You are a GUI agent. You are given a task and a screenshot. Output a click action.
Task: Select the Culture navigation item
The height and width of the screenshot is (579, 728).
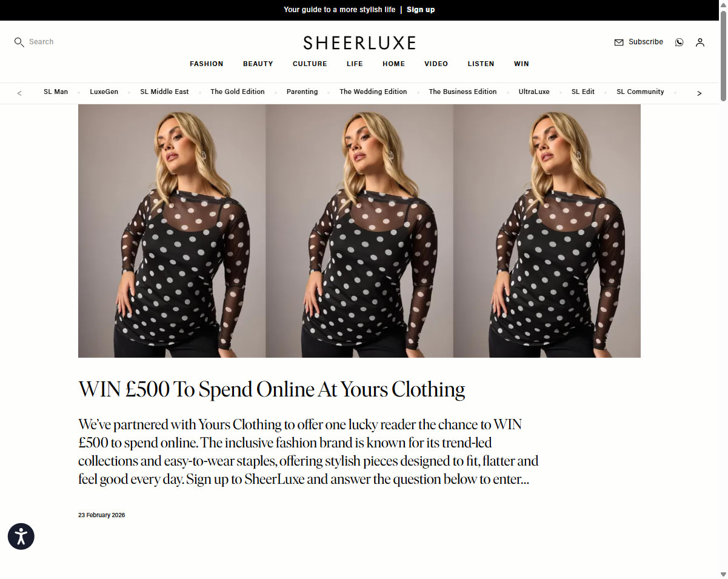pyautogui.click(x=310, y=64)
